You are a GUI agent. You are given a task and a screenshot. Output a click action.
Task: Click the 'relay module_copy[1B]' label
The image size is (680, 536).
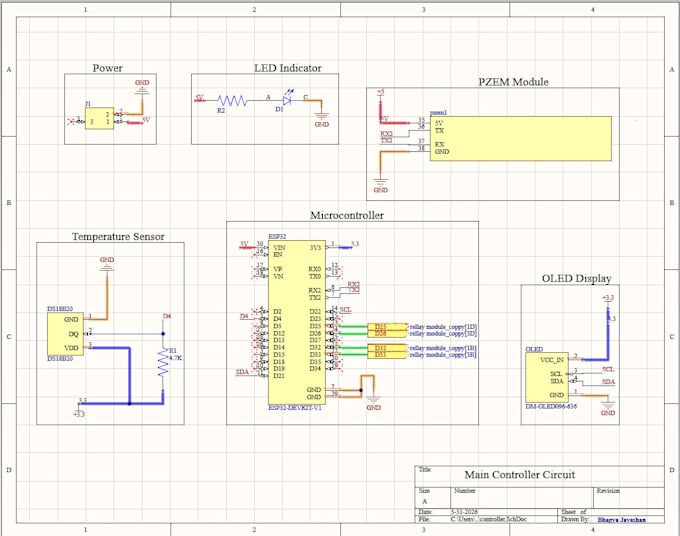[443, 348]
